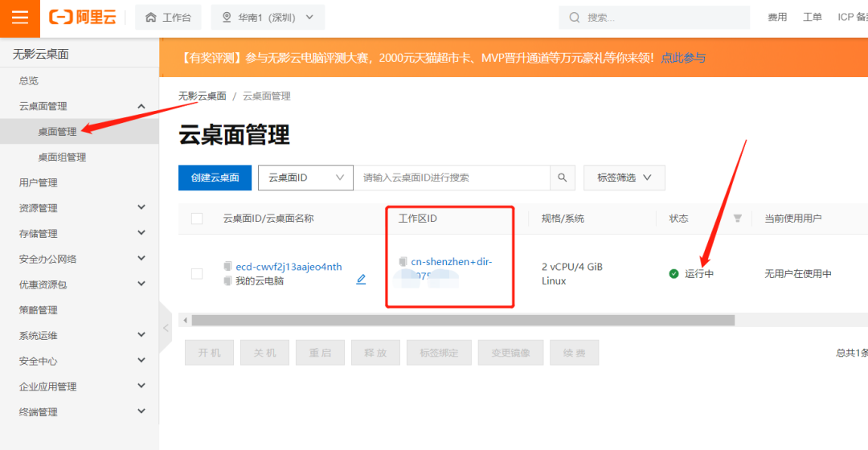Copy the workspace ID using copy icon
This screenshot has width=868, height=450.
403,261
